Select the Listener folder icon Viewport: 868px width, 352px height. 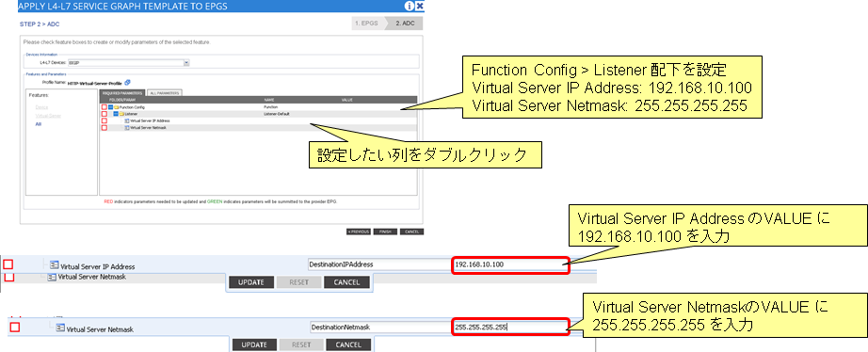tap(121, 114)
